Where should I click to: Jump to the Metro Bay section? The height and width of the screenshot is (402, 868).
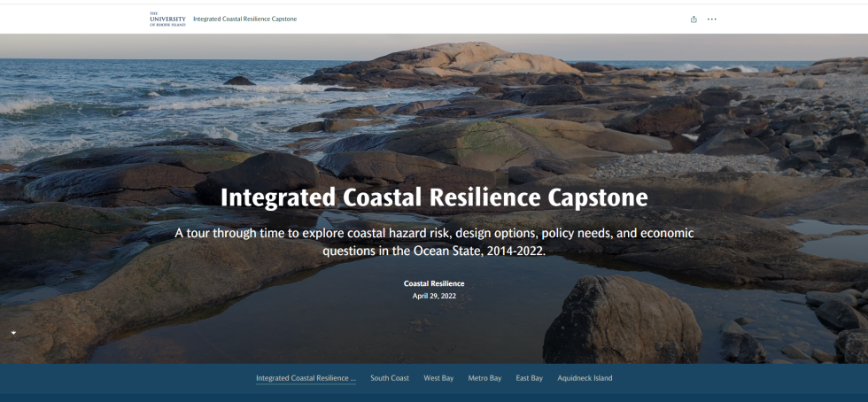(484, 378)
